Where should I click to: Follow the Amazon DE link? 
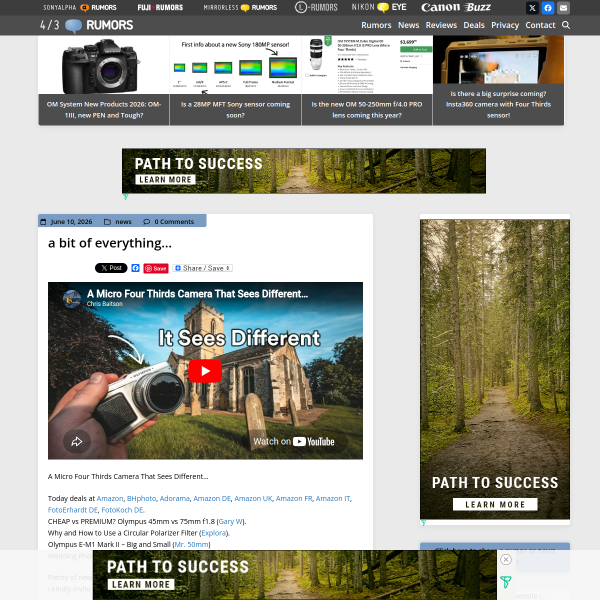point(212,499)
